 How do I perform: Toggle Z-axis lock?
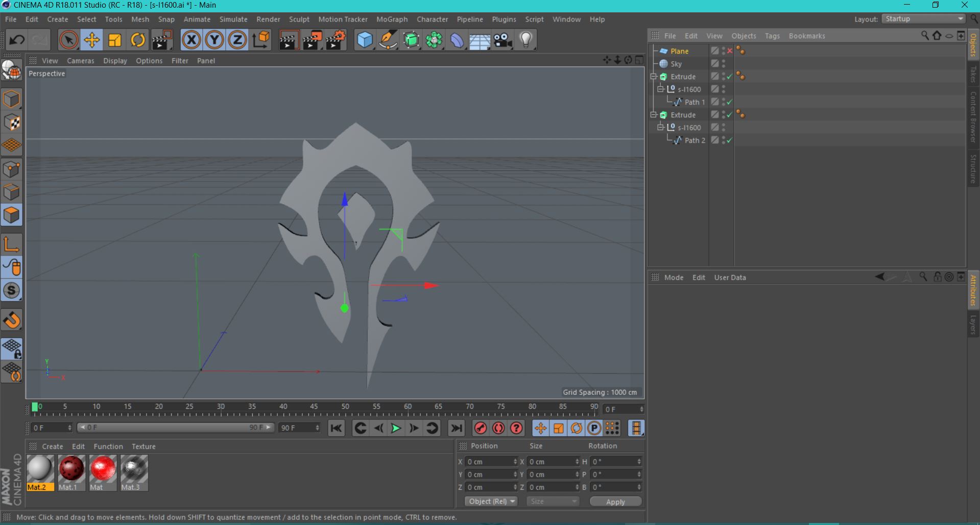click(237, 40)
